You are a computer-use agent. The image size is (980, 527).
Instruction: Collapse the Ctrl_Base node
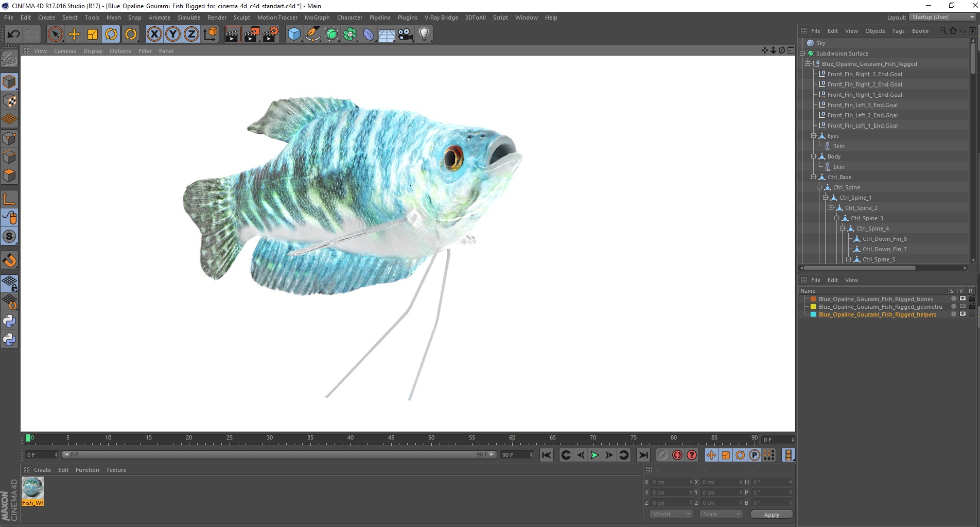(x=813, y=177)
